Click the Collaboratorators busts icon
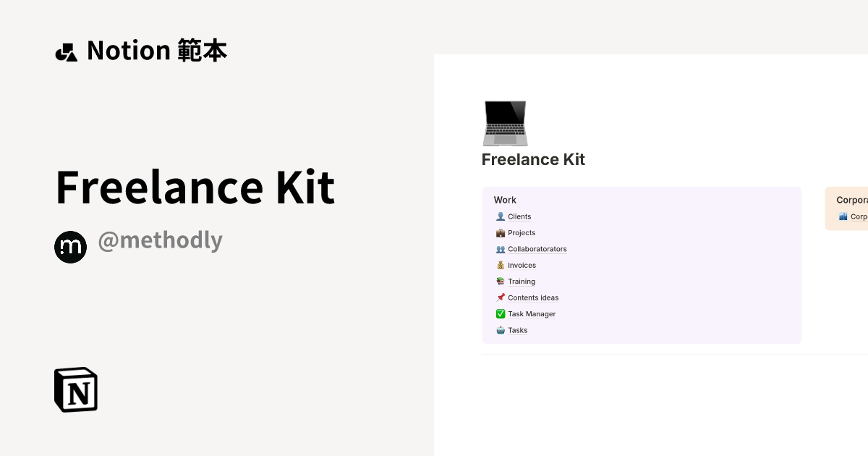This screenshot has height=456, width=868. [501, 248]
